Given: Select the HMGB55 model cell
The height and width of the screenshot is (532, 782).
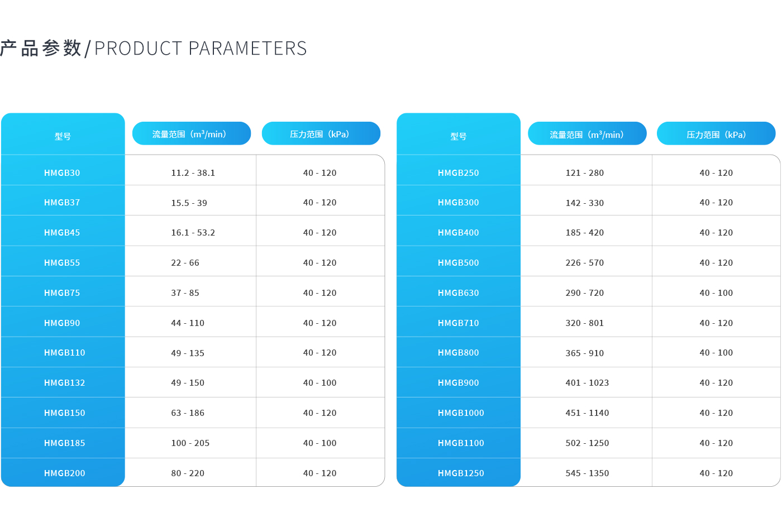Looking at the screenshot, I should (x=63, y=261).
